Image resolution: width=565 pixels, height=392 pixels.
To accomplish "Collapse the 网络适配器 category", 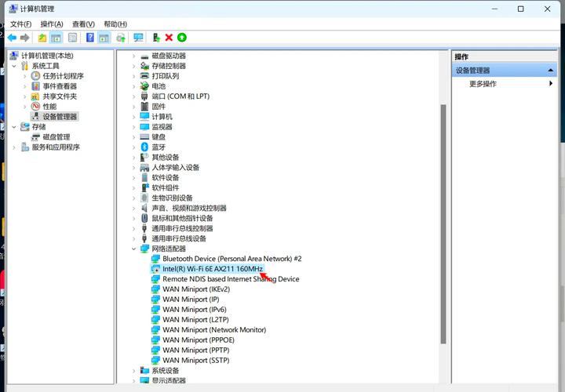I will point(133,249).
